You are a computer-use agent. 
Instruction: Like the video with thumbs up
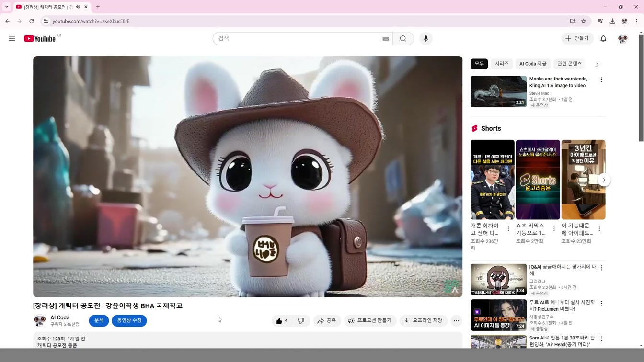[282, 320]
